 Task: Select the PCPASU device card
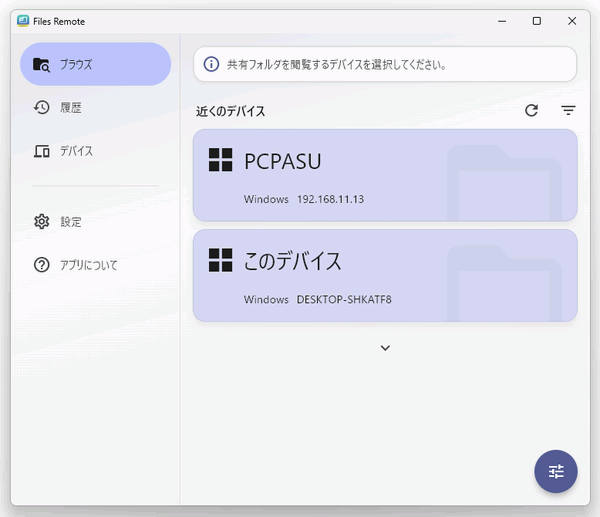pos(385,175)
